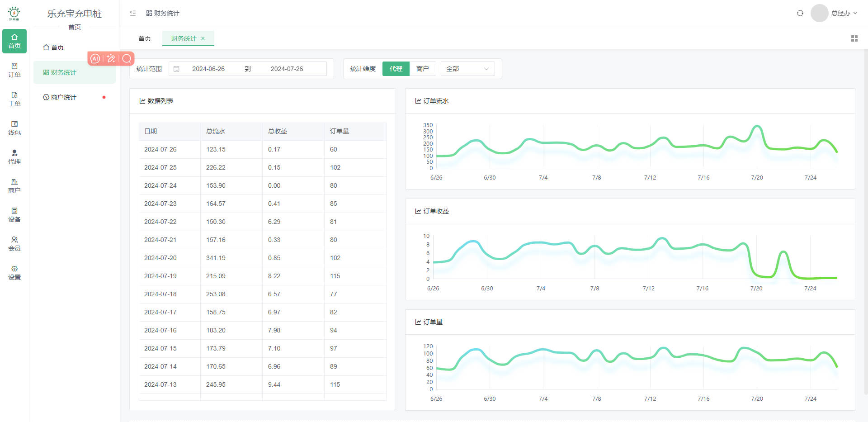
Task: Click the calendar icon in date range
Action: 177,69
